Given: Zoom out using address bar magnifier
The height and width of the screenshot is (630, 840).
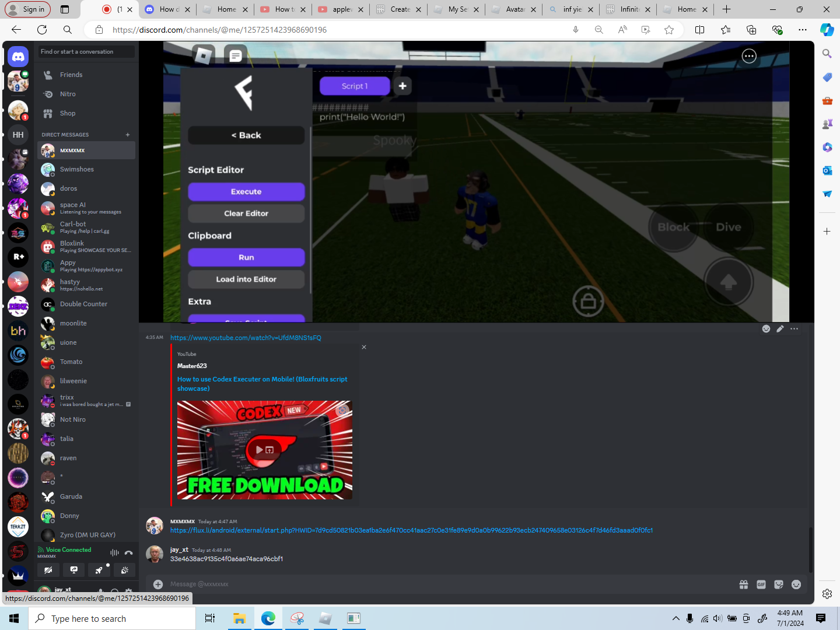Looking at the screenshot, I should pos(599,30).
